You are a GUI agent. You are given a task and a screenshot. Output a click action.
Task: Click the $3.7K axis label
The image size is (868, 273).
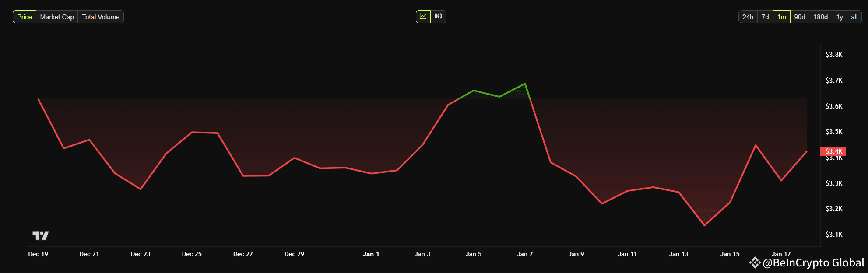coord(834,80)
